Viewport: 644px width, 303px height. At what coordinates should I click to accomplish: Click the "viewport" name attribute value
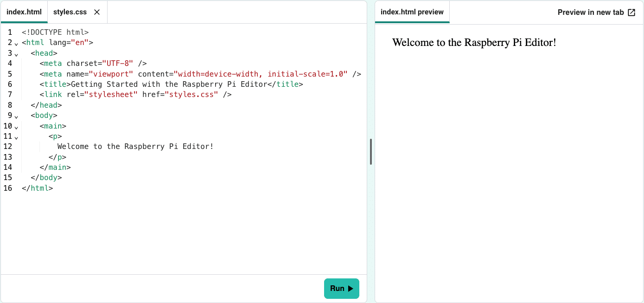111,74
